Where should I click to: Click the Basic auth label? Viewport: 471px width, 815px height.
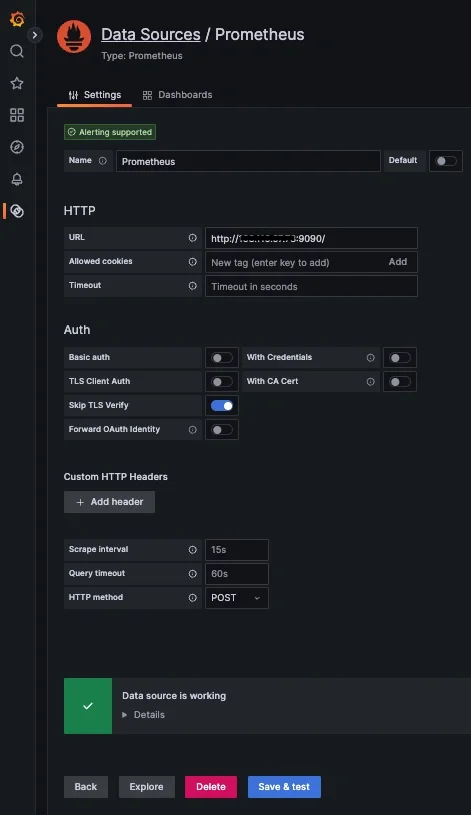[89, 357]
